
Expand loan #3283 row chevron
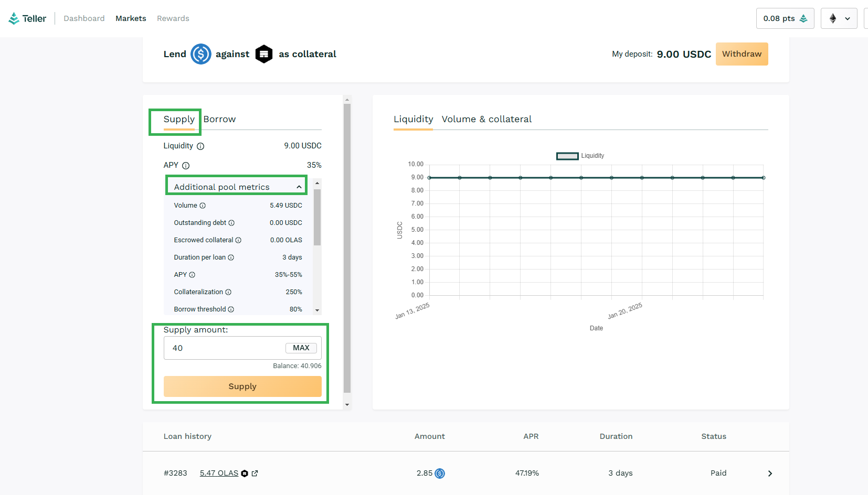tap(770, 474)
